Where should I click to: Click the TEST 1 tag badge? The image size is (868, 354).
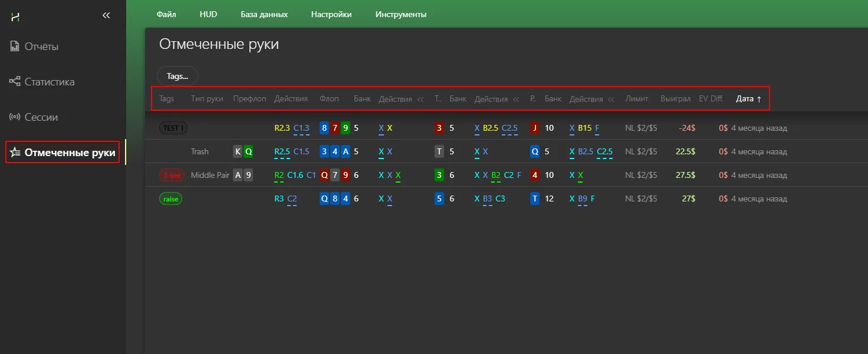pos(173,128)
